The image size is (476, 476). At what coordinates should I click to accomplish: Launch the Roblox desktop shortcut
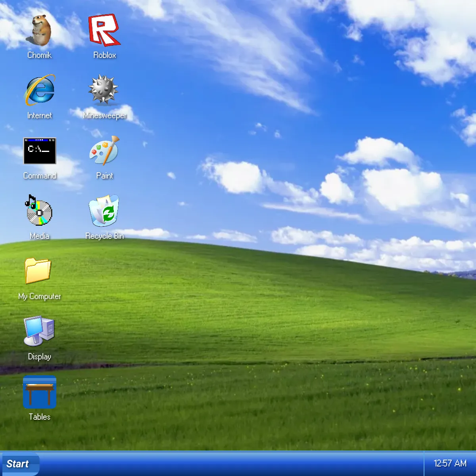(x=104, y=31)
